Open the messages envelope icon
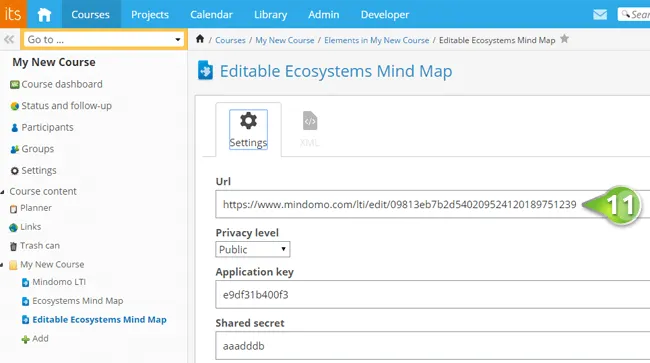The width and height of the screenshot is (650, 363). (x=599, y=15)
